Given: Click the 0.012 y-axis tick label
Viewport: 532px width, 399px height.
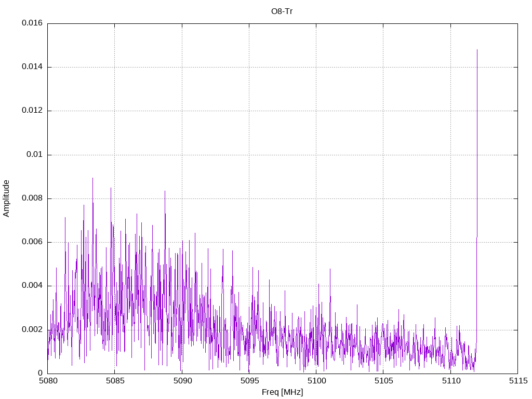Looking at the screenshot, I should click(x=32, y=111).
